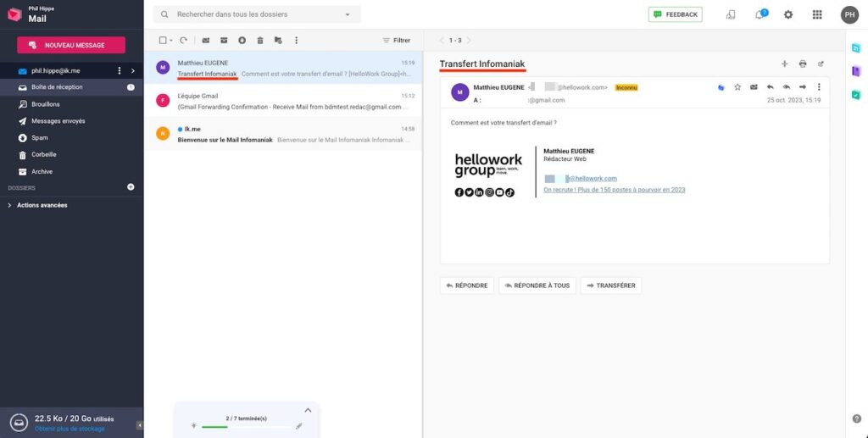Expand or collapse the conversation messages
868x438 pixels.
pyautogui.click(x=784, y=64)
